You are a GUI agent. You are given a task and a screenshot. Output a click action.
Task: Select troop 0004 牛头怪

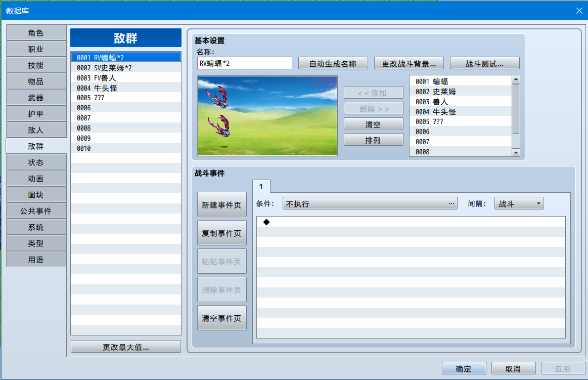[x=125, y=88]
